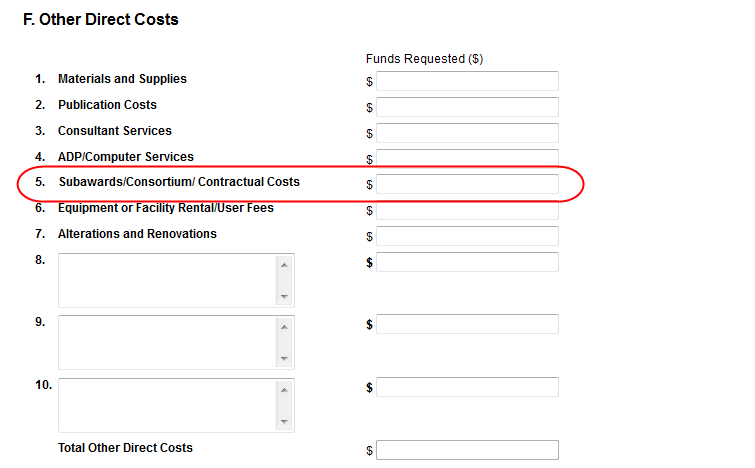Click the item 9 funds requested field
Viewport: 755px width, 468px height.
[467, 324]
